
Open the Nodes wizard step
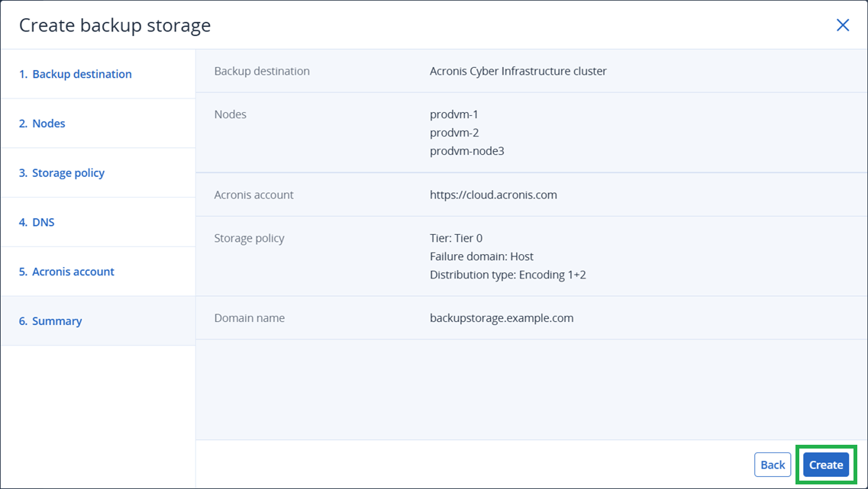coord(42,124)
